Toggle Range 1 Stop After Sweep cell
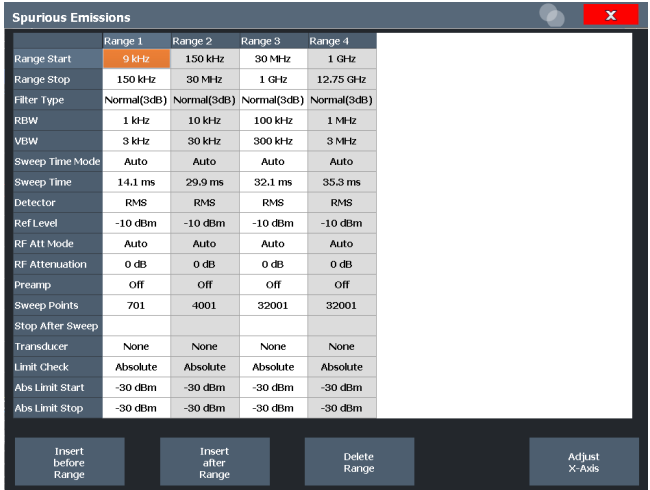The width and height of the screenshot is (650, 490). [x=136, y=326]
